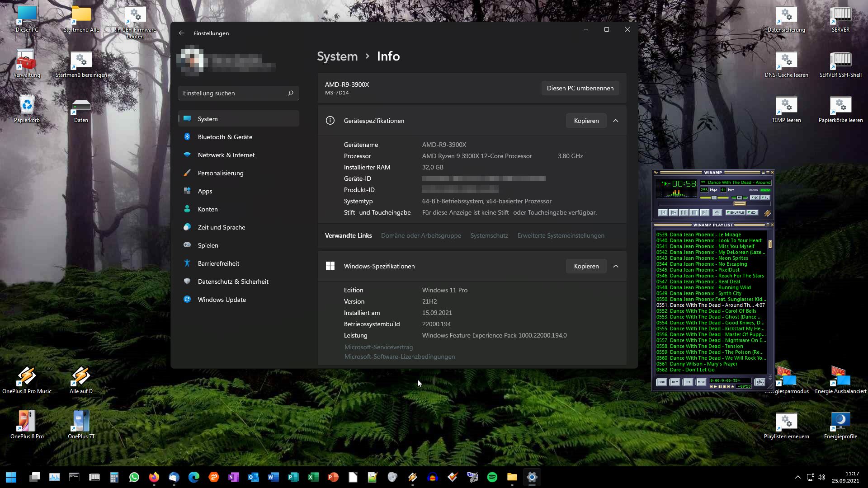Toggle Winamp repeat mode

753,212
